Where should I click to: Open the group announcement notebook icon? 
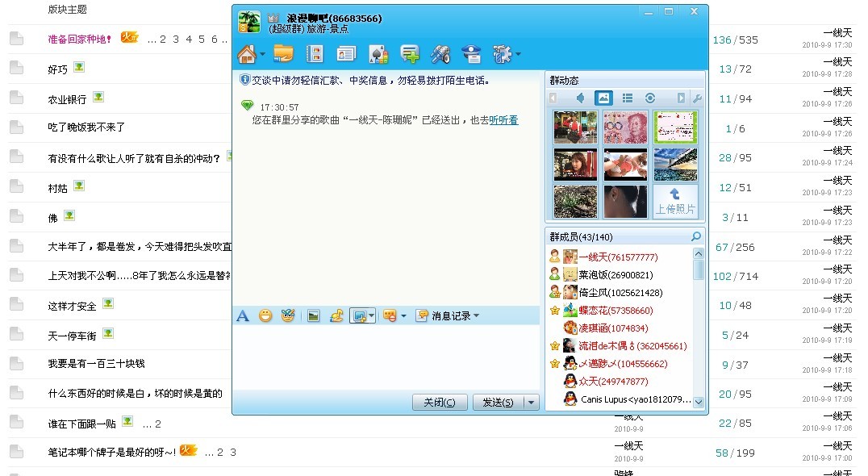pyautogui.click(x=315, y=53)
